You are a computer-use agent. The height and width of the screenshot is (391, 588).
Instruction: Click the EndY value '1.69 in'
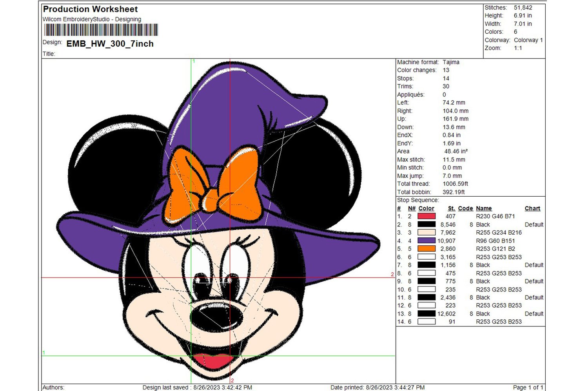click(x=452, y=143)
